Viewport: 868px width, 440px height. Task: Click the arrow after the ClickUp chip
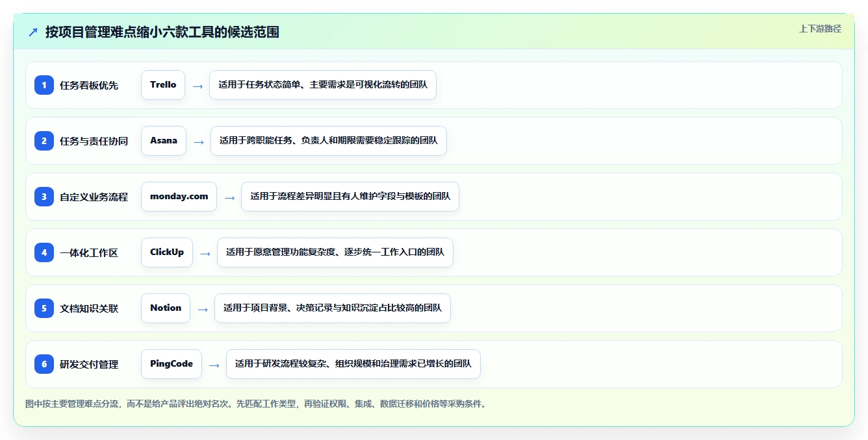point(205,253)
